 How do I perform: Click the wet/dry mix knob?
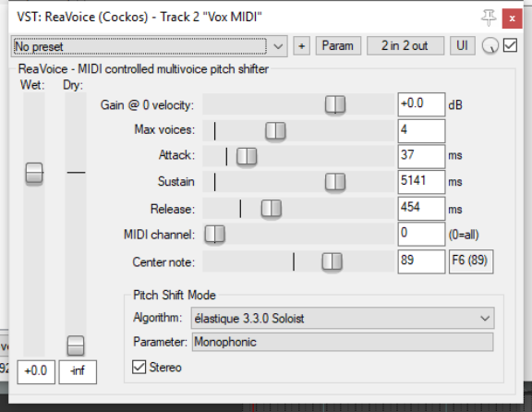[490, 45]
